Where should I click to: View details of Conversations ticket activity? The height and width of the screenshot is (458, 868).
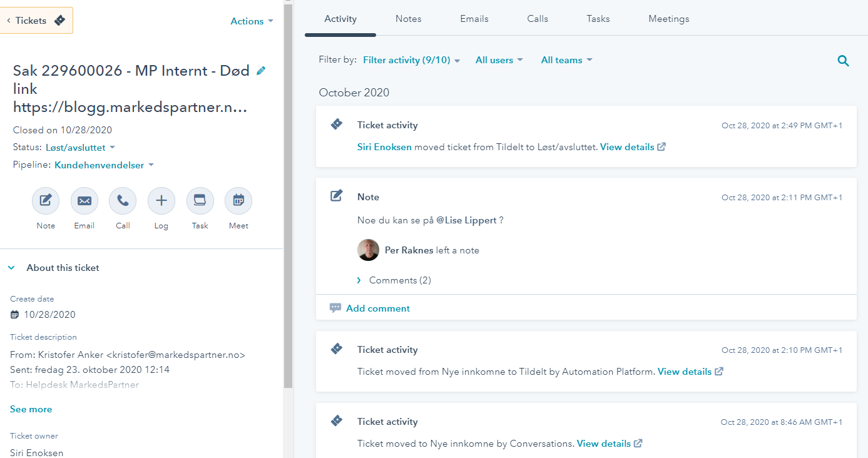[610, 444]
